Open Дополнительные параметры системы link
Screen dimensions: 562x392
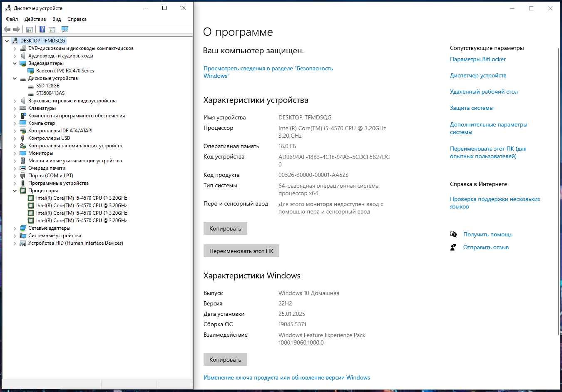tap(489, 128)
